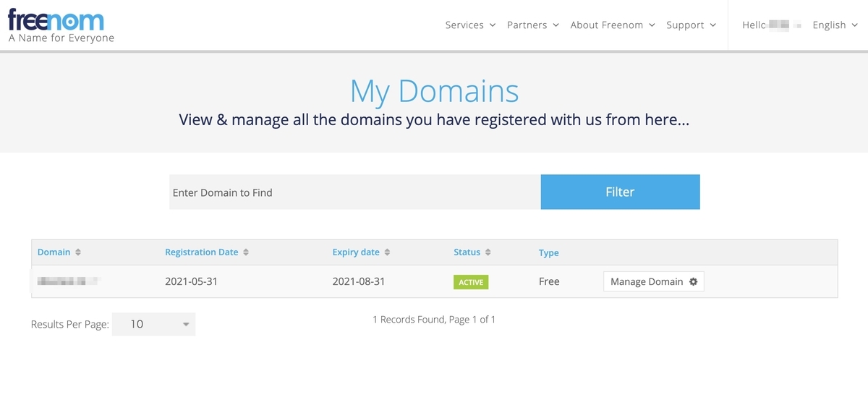Click "1 Records Found, Page 1 of 1"
The height and width of the screenshot is (405, 868).
pyautogui.click(x=434, y=319)
